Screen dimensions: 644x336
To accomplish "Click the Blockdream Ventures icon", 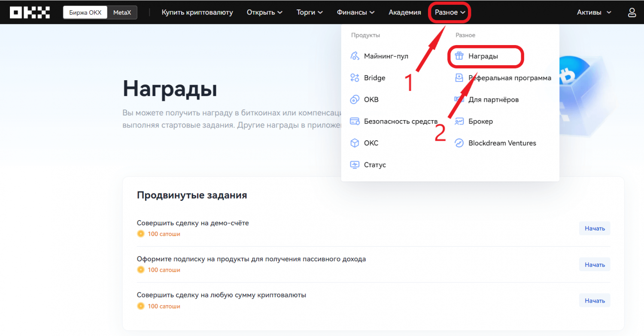I will [459, 143].
